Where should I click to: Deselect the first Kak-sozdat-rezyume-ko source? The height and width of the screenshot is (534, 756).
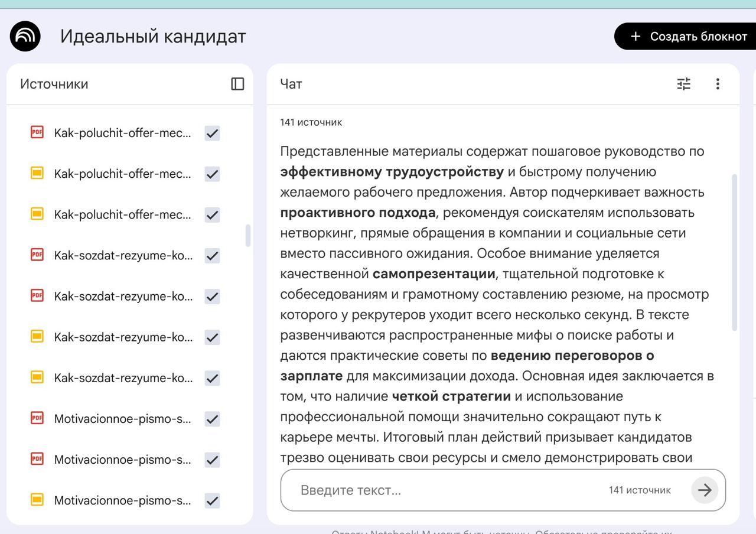point(211,256)
